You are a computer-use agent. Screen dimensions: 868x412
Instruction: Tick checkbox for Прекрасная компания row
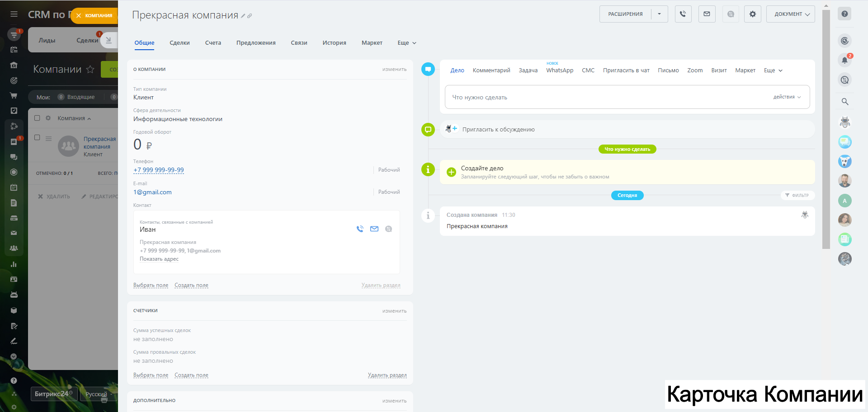pyautogui.click(x=37, y=138)
